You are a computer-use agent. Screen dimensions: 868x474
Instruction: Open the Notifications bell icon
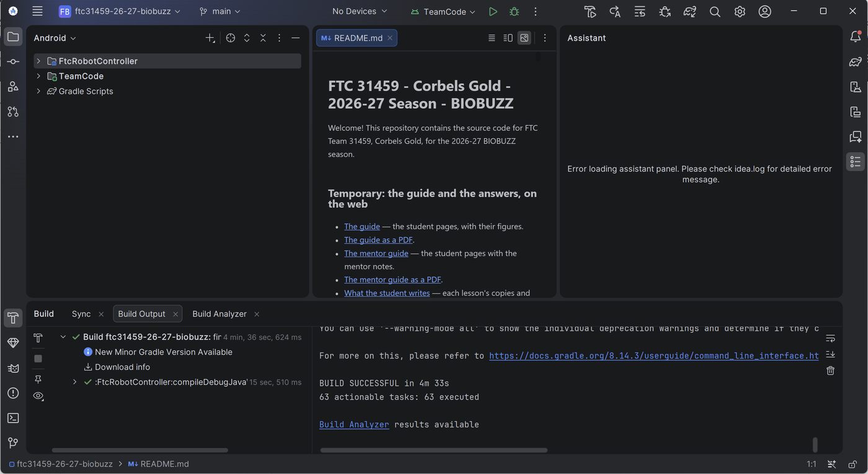pos(856,37)
